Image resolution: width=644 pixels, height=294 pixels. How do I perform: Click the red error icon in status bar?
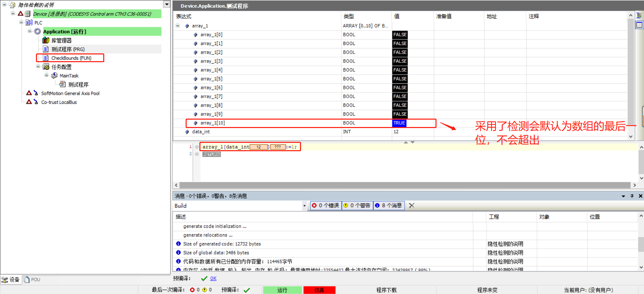(x=192, y=290)
